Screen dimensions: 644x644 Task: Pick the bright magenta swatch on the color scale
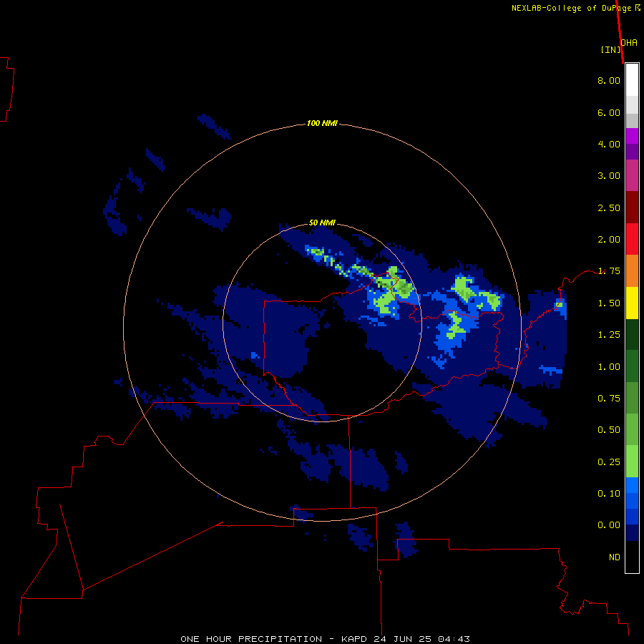pyautogui.click(x=632, y=136)
